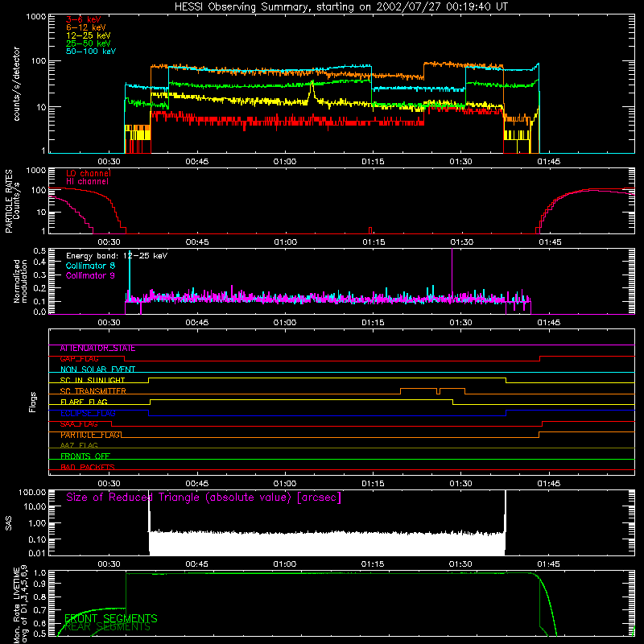The width and height of the screenshot is (644, 644).
Task: Click the 01:30 tick under modulation panel
Action: (460, 323)
